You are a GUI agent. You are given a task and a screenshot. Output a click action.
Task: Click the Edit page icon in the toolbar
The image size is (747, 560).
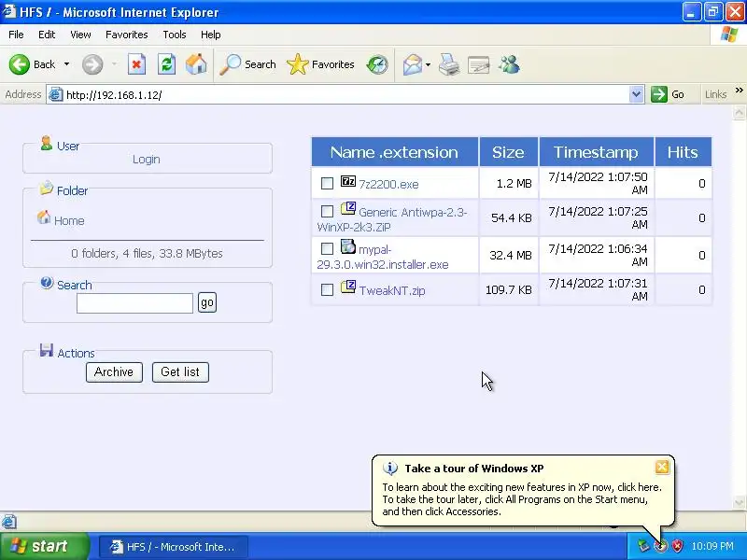[479, 64]
